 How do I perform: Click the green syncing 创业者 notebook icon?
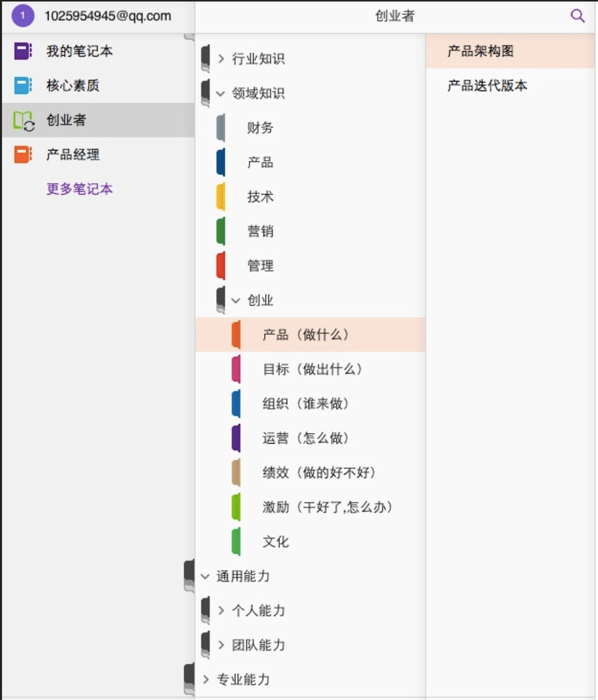tap(24, 121)
